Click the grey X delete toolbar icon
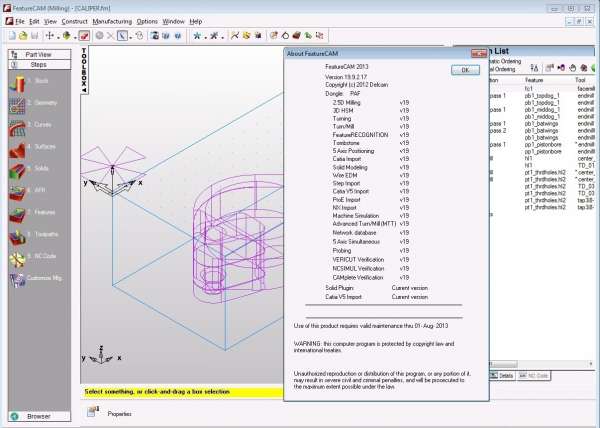 coord(110,36)
